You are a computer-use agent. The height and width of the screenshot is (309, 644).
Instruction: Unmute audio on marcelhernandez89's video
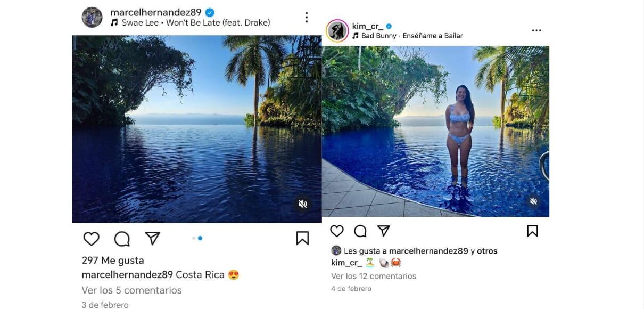302,203
